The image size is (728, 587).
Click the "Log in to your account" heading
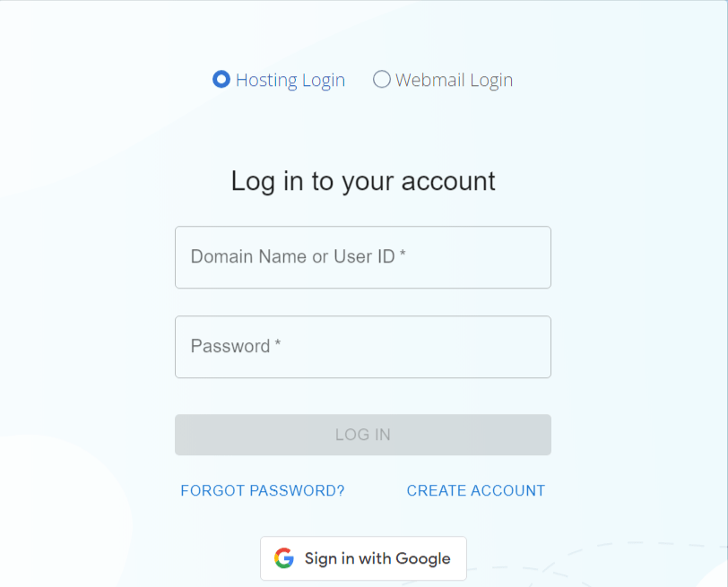click(362, 180)
